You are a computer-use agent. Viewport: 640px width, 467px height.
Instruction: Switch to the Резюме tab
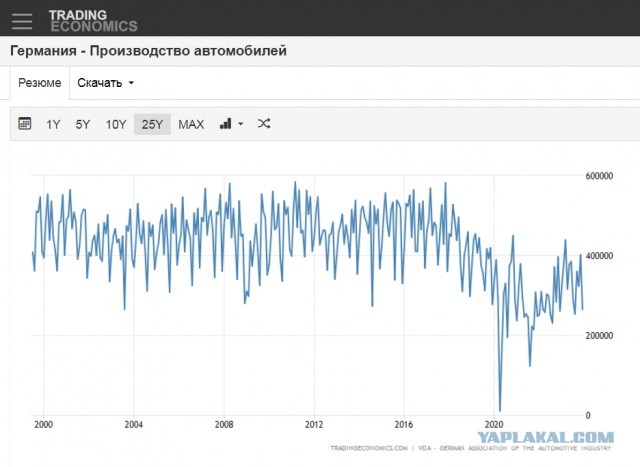click(x=40, y=83)
